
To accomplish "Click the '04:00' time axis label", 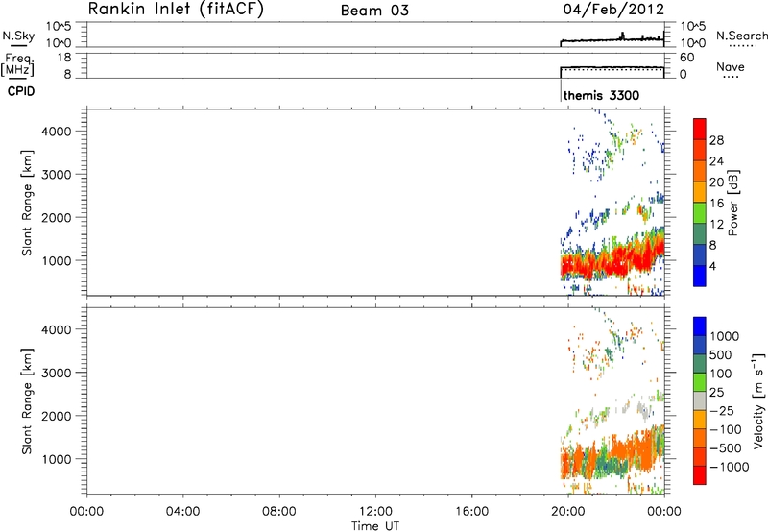I will (x=182, y=512).
